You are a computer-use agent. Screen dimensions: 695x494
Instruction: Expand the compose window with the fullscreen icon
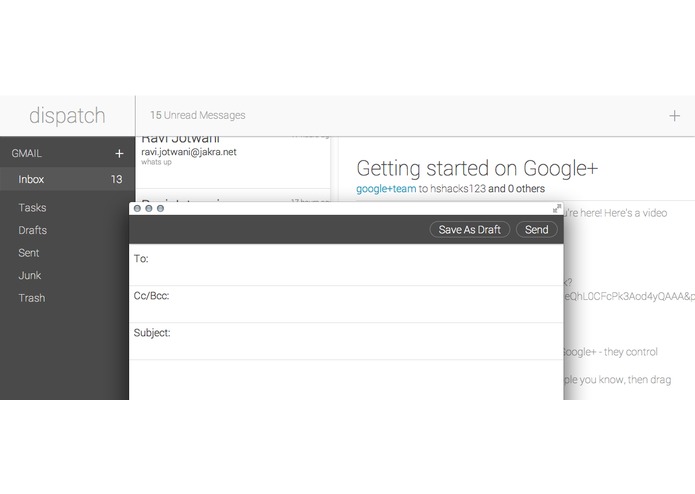tap(557, 209)
